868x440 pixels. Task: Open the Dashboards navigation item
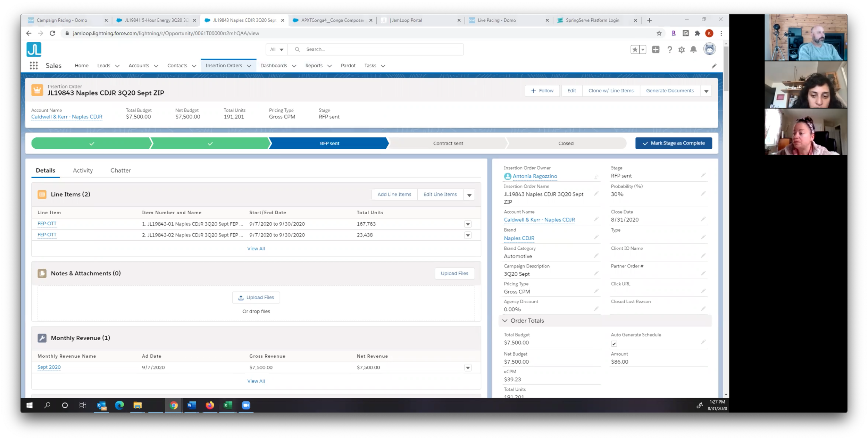(x=274, y=66)
